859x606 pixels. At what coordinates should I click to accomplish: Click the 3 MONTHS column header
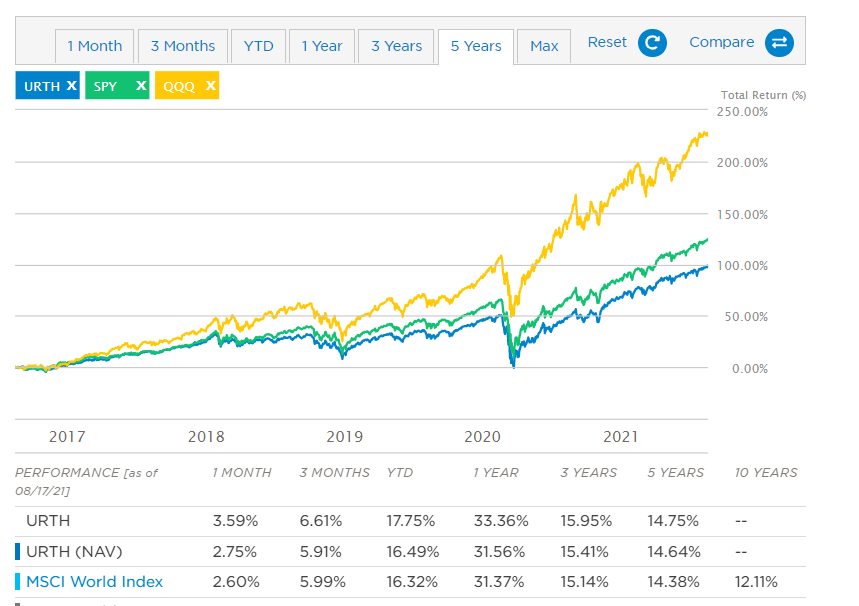pyautogui.click(x=335, y=472)
